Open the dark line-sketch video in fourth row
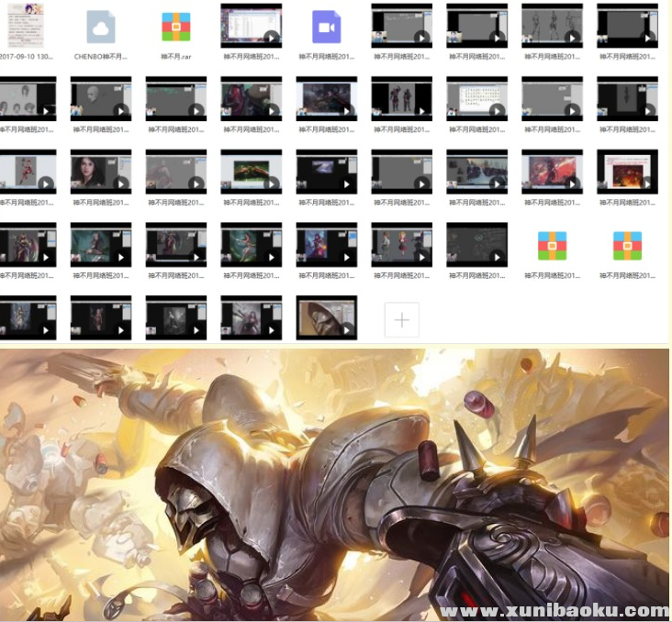 click(476, 245)
